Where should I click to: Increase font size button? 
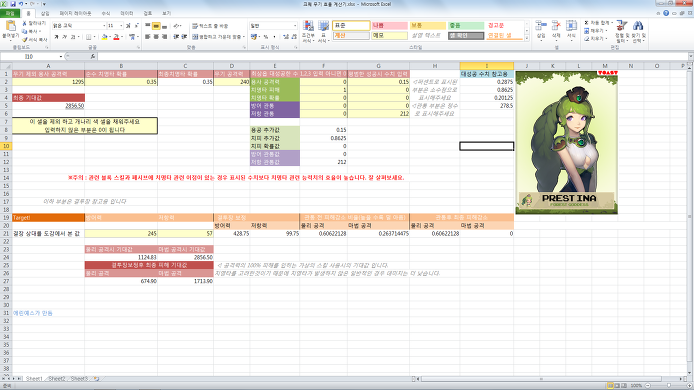tap(128, 26)
